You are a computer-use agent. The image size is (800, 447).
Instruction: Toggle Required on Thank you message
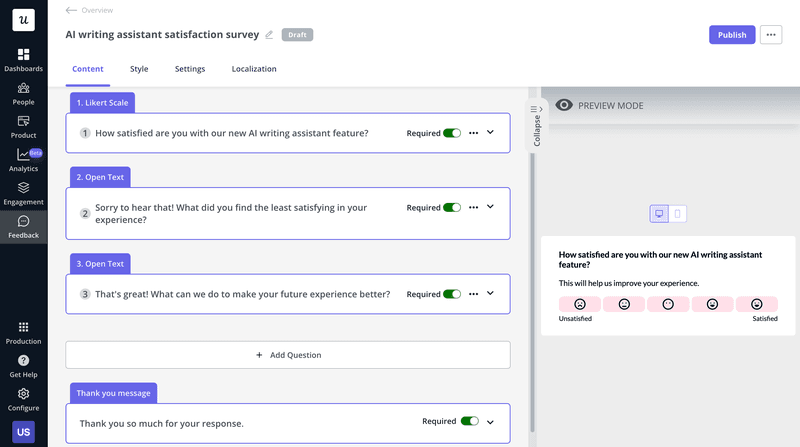469,421
